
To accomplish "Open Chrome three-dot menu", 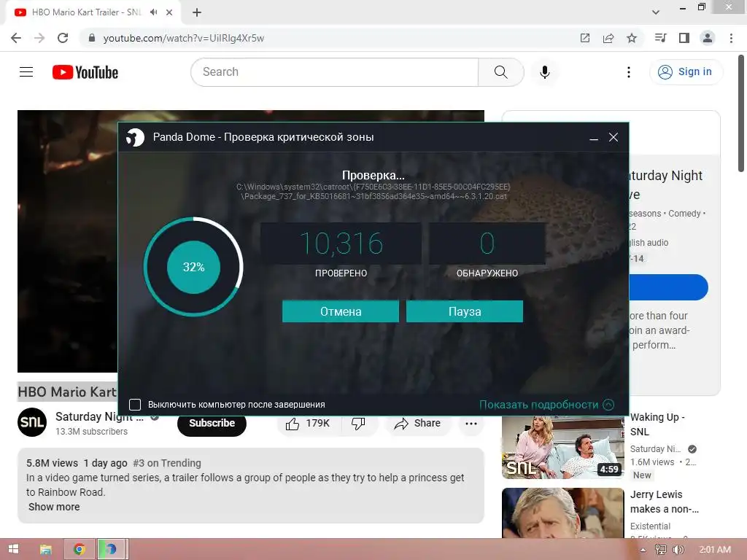I will pos(731,38).
